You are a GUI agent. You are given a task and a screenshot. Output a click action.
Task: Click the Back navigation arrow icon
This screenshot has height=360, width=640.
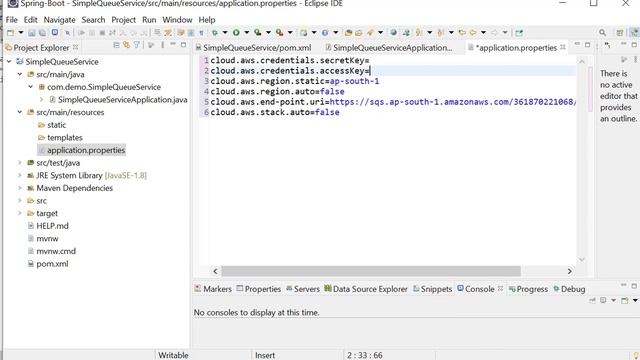tap(473, 33)
